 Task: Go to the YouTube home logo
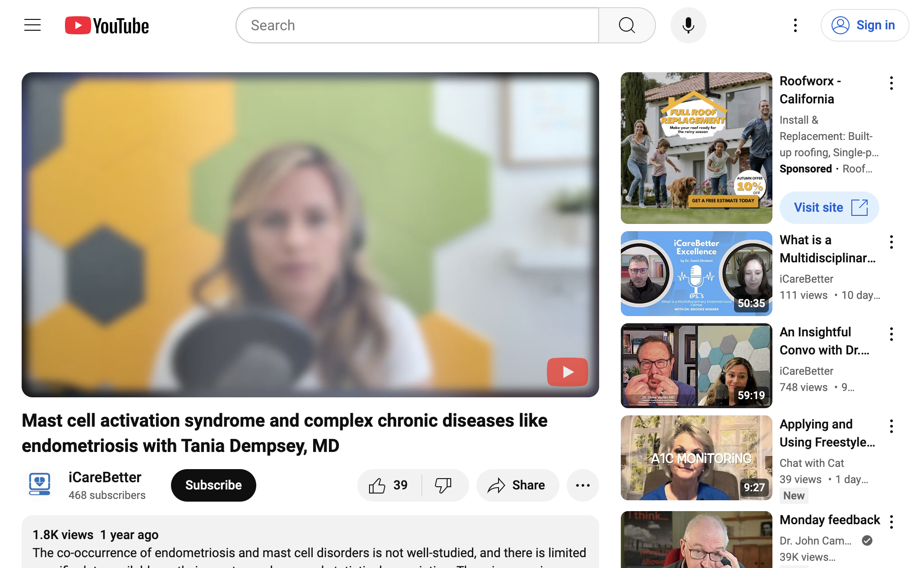point(107,26)
